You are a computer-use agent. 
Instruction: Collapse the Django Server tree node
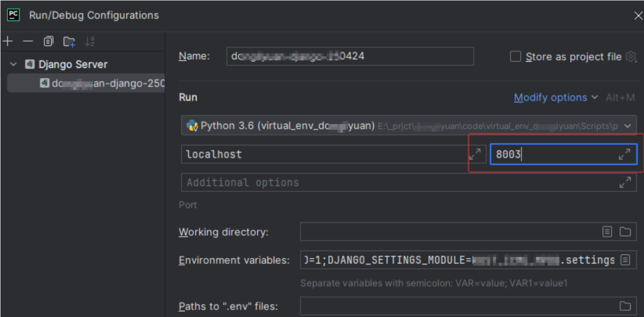pyautogui.click(x=13, y=64)
